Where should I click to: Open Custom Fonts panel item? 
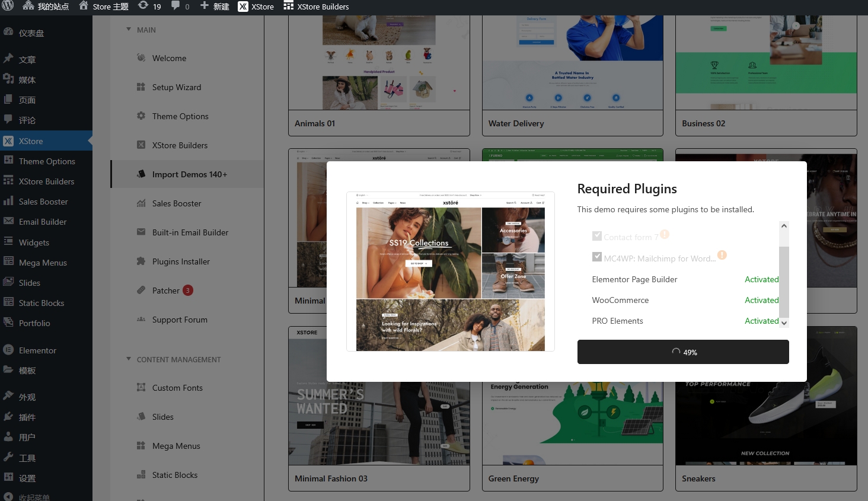[x=187, y=388]
